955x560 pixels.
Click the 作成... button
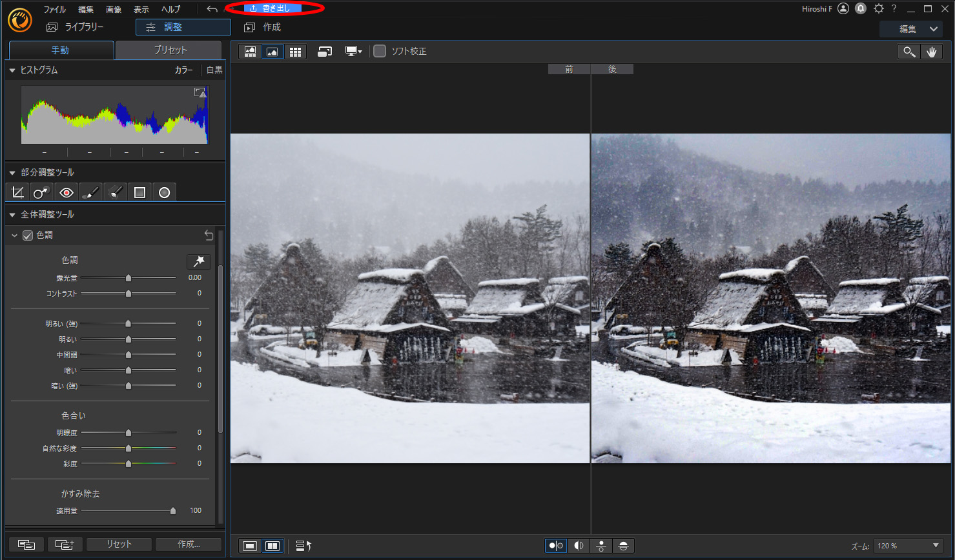[x=189, y=545]
